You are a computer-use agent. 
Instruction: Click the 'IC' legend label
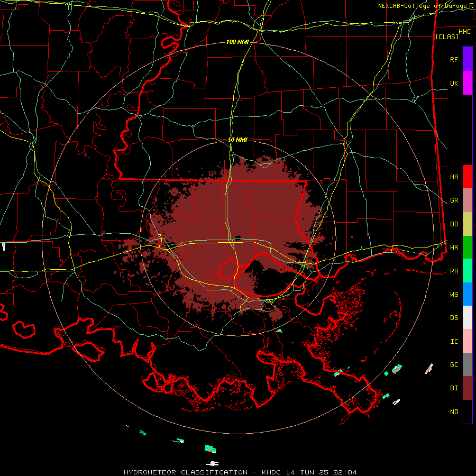454,342
